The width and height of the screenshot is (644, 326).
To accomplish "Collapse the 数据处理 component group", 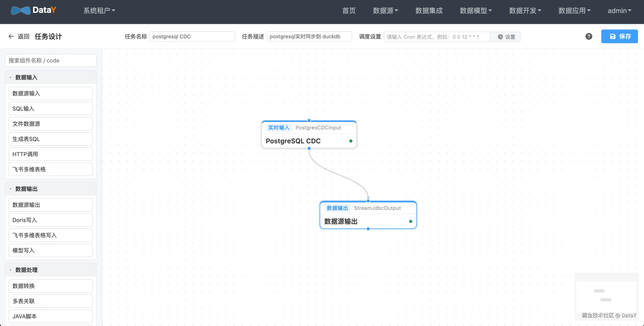I will point(51,270).
